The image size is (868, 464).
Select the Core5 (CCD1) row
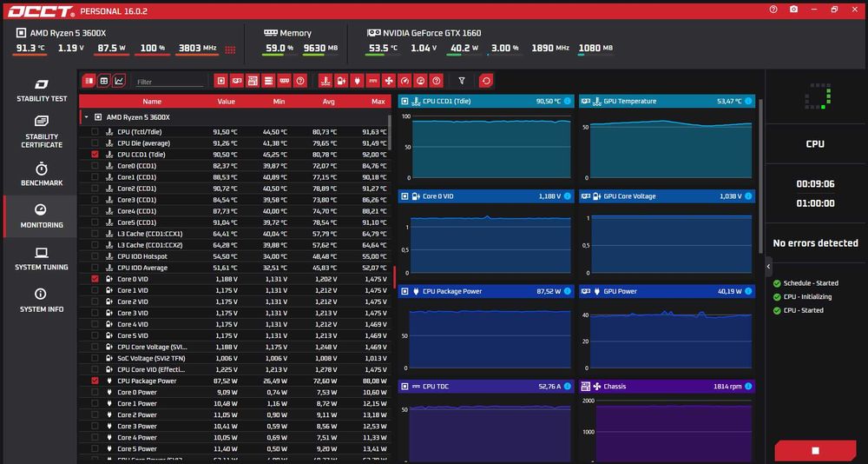[234, 222]
